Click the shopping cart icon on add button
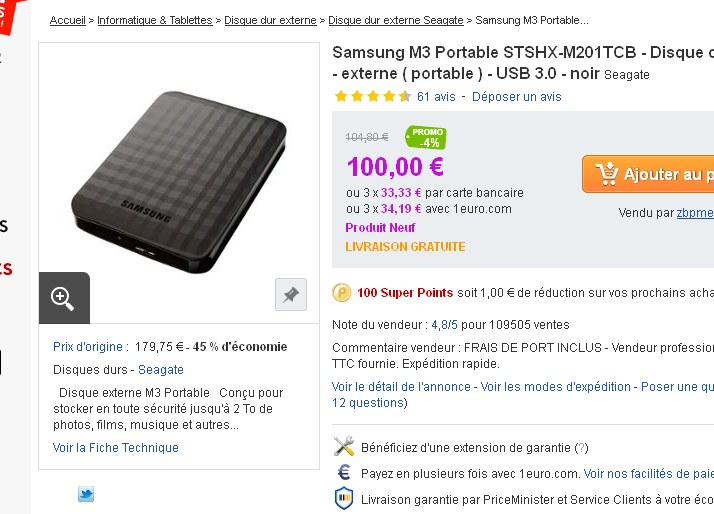The height and width of the screenshot is (514, 714). (x=606, y=174)
